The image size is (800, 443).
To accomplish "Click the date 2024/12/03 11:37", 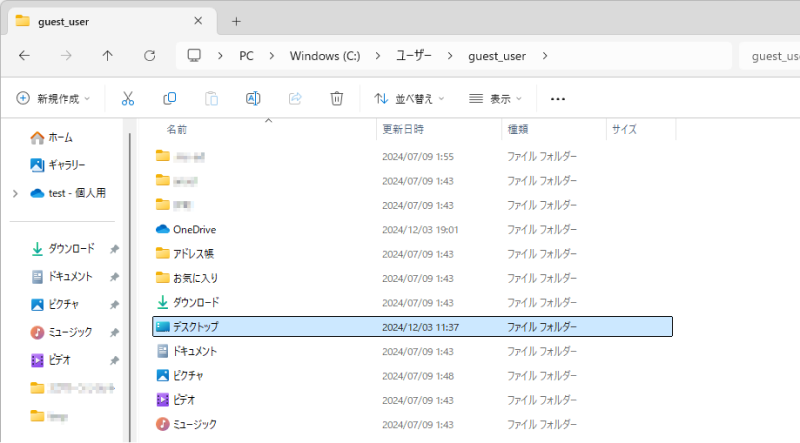I will [420, 327].
